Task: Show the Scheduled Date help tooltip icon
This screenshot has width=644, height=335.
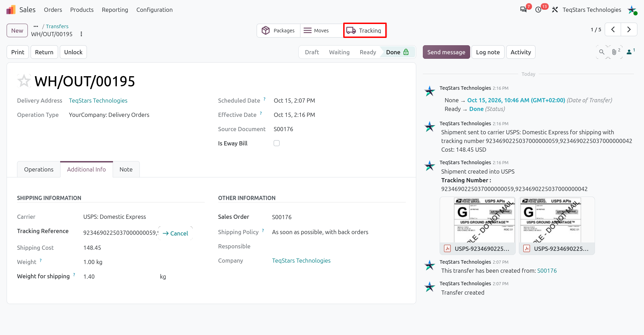Action: coord(265,99)
